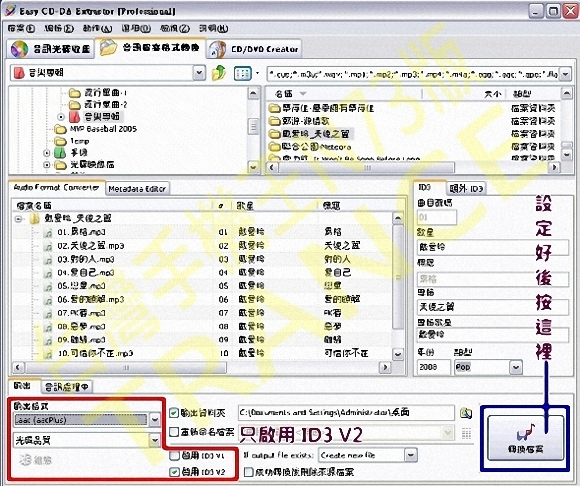Screen dimensions: 580x486
Task: Select the 02 track mp3 row filename
Action: tap(91, 246)
